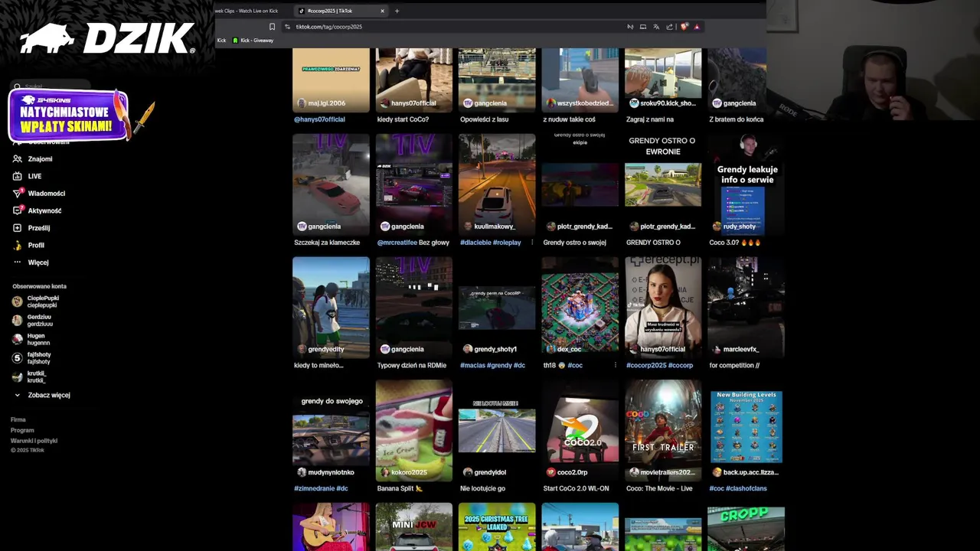The width and height of the screenshot is (980, 551).
Task: Click CieplePupki account avatar
Action: 17,302
